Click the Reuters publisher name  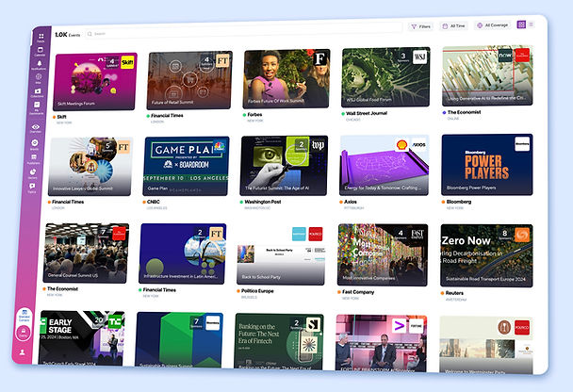click(454, 293)
